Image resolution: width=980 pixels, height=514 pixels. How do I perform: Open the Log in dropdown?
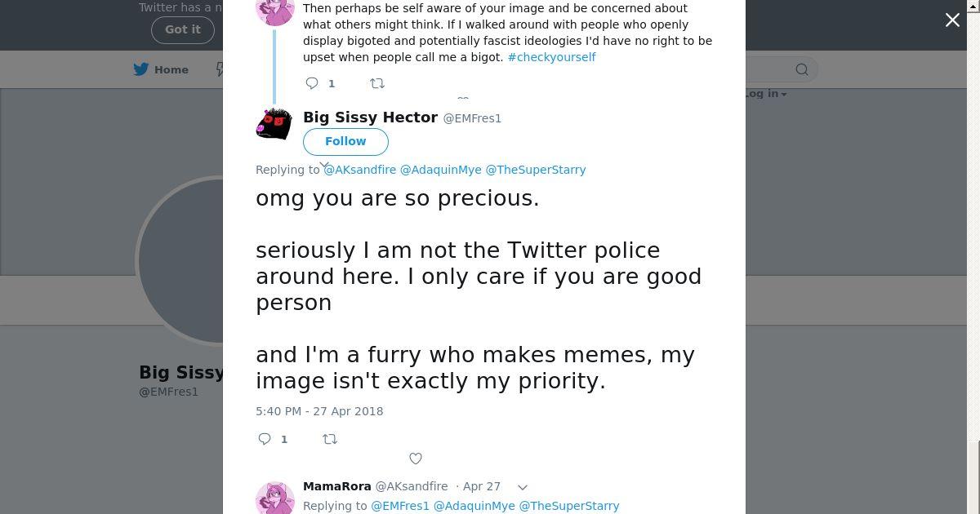(766, 94)
